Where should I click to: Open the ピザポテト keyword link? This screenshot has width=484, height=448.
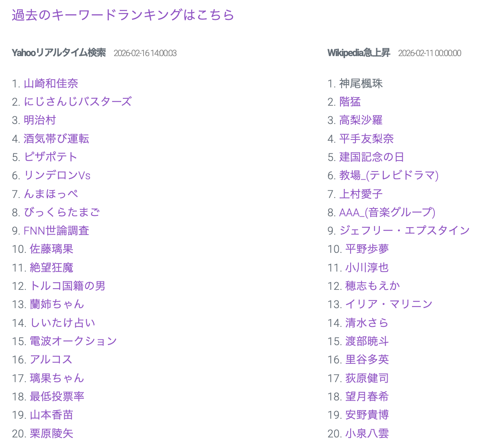pyautogui.click(x=50, y=157)
